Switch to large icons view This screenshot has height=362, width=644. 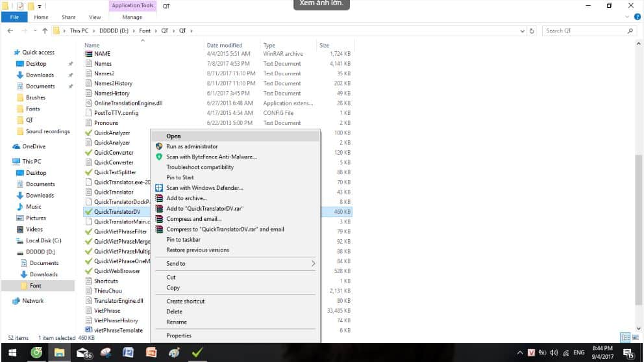click(636, 337)
